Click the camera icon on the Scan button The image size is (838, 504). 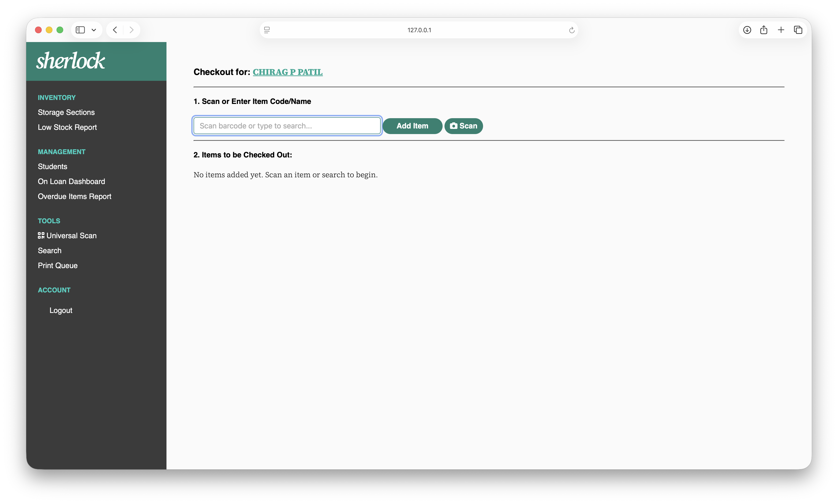(x=454, y=126)
